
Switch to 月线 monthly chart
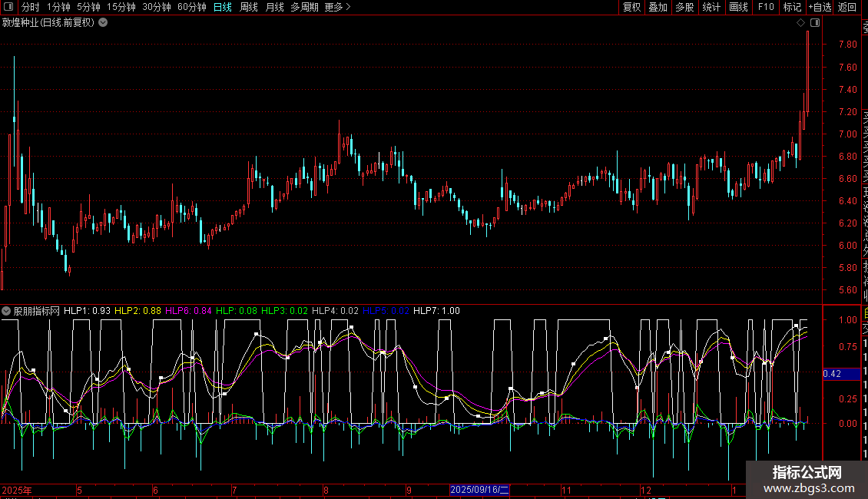click(274, 7)
